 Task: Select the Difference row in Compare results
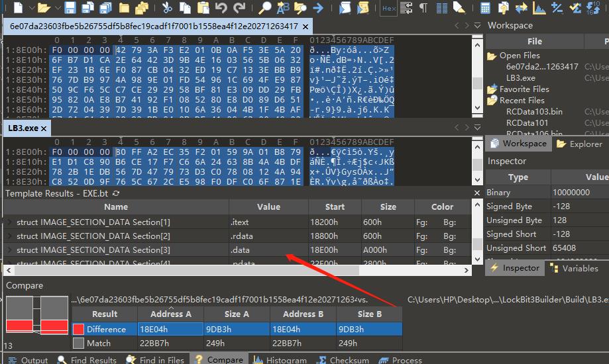click(x=237, y=329)
